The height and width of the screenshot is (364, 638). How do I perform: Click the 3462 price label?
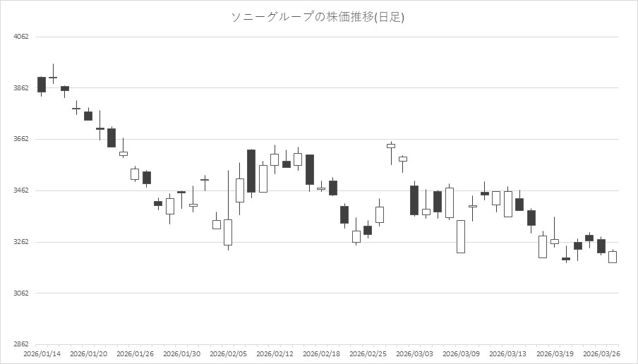point(21,191)
